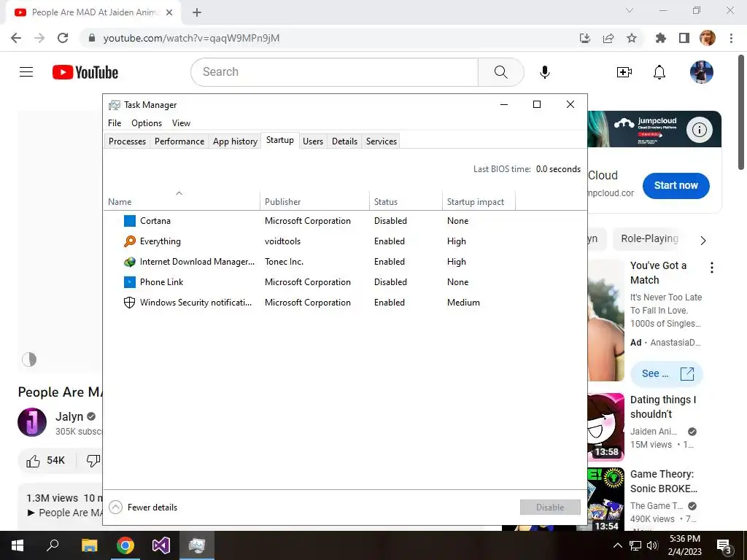Image resolution: width=747 pixels, height=560 pixels.
Task: Select Everything row Enabled status
Action: (390, 241)
